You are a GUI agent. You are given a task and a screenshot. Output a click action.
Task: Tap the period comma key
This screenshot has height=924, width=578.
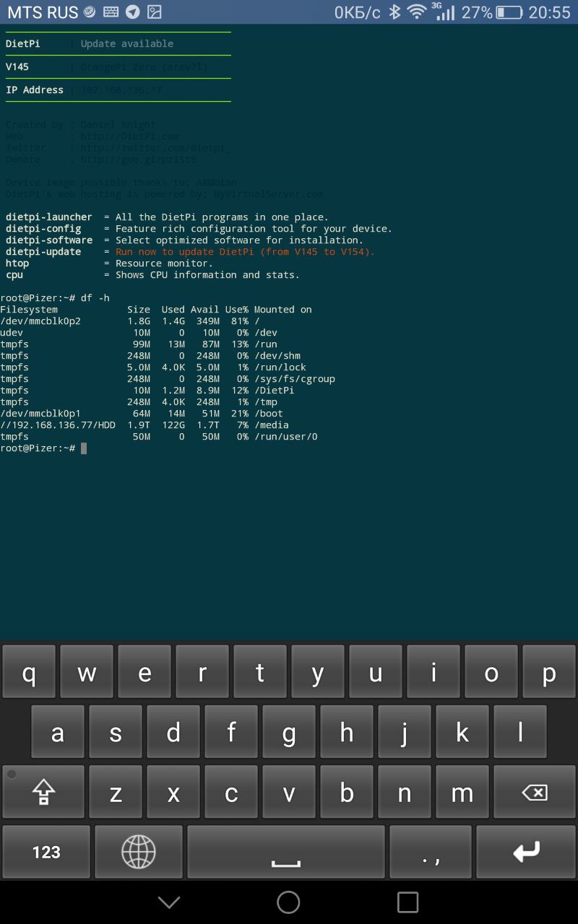pos(431,852)
